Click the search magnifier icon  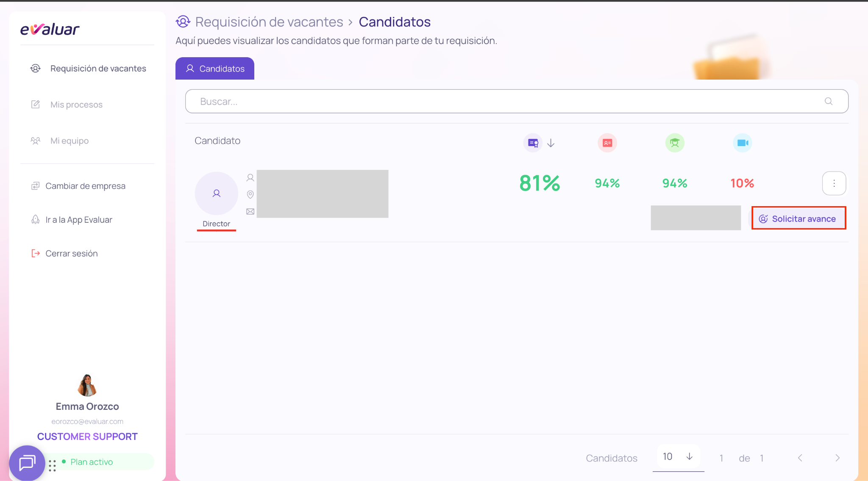click(829, 101)
